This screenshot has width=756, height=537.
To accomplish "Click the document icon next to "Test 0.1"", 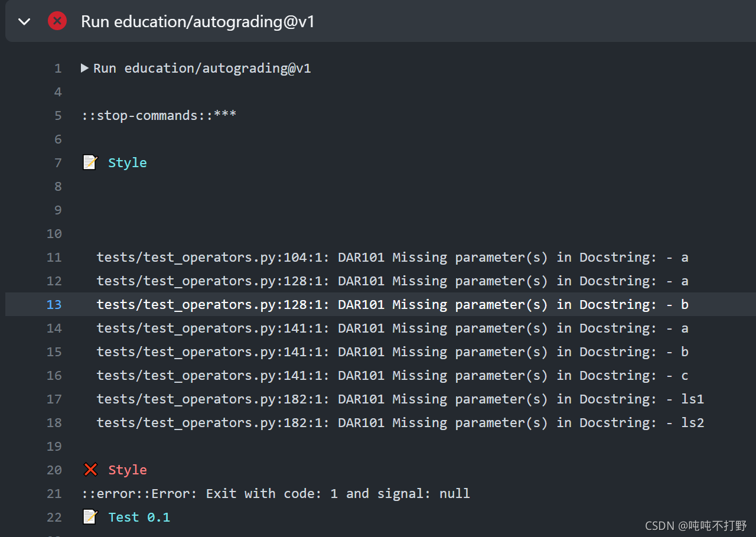I will (90, 516).
